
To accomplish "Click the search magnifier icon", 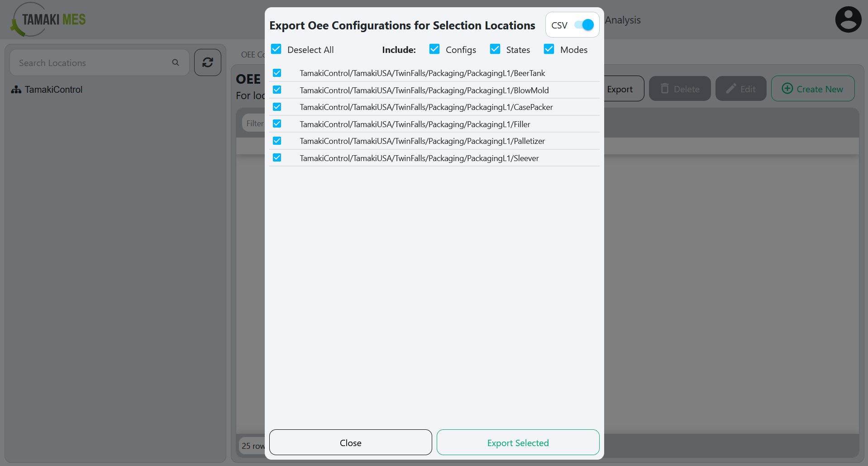I will tap(176, 62).
